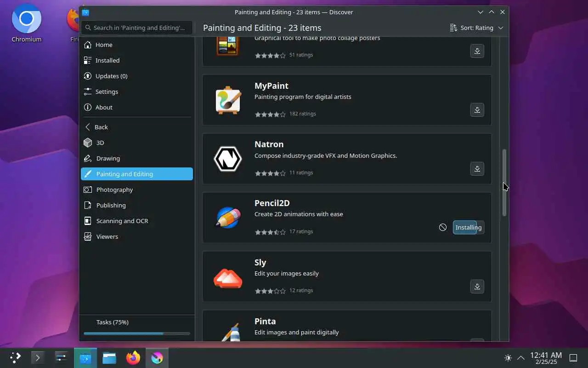Click Sly's 12 ratings text
This screenshot has height=368, width=588.
[x=301, y=290]
